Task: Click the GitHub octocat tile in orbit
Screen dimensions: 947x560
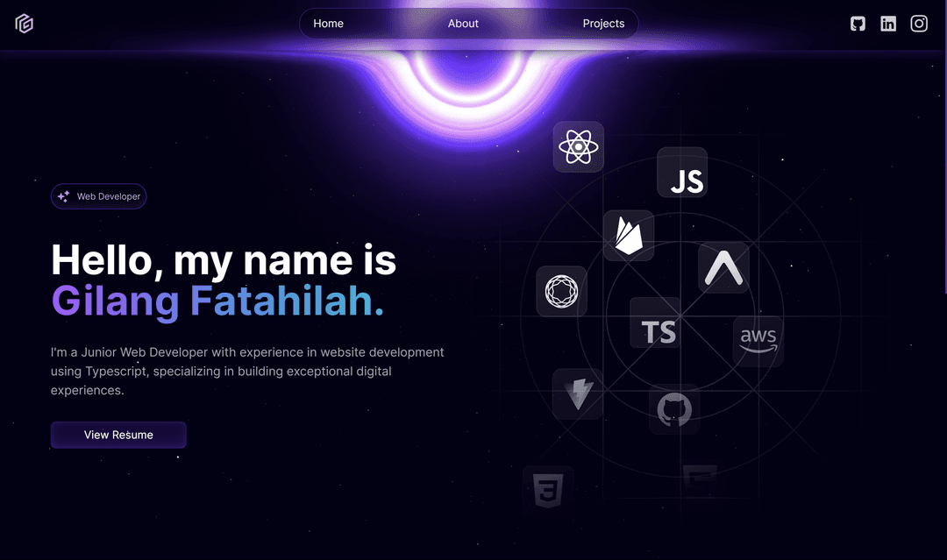Action: tap(674, 409)
